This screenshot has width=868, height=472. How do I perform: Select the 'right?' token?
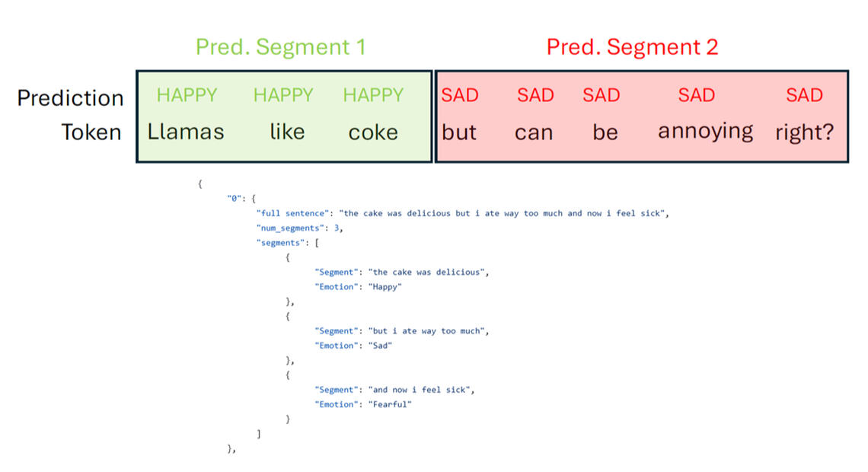pyautogui.click(x=804, y=132)
